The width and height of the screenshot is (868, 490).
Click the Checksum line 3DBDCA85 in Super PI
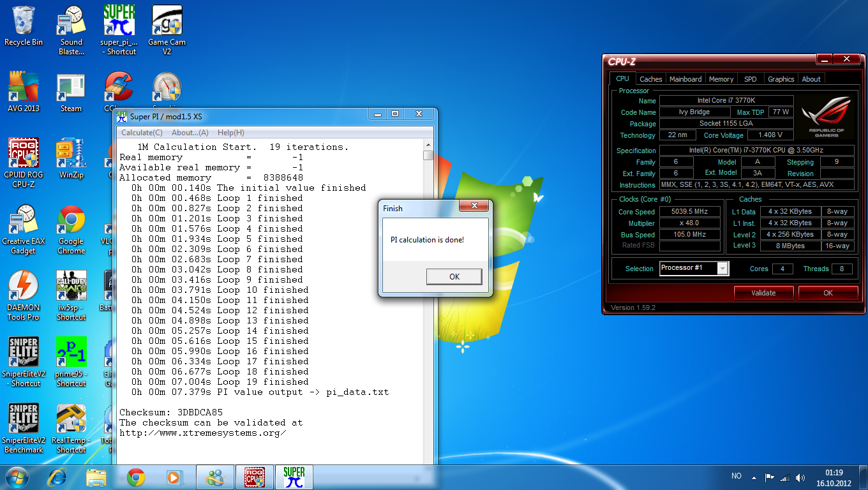(x=171, y=412)
